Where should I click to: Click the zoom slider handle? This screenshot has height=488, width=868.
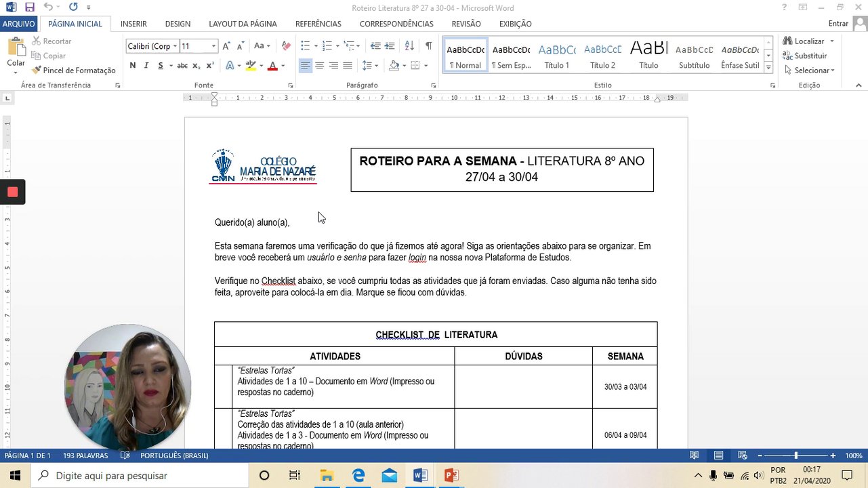coord(795,455)
